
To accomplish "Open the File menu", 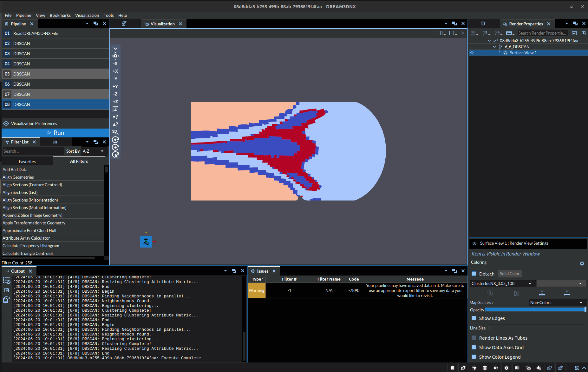I will point(8,15).
